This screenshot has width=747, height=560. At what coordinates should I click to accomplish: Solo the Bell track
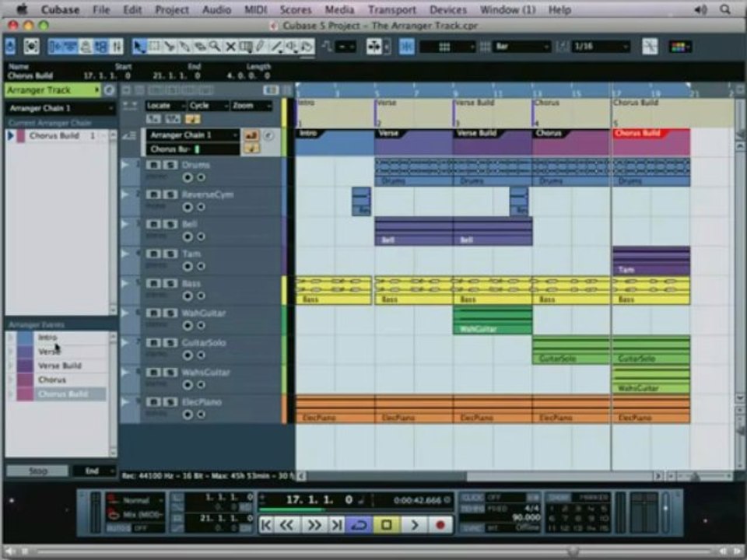[x=170, y=224]
